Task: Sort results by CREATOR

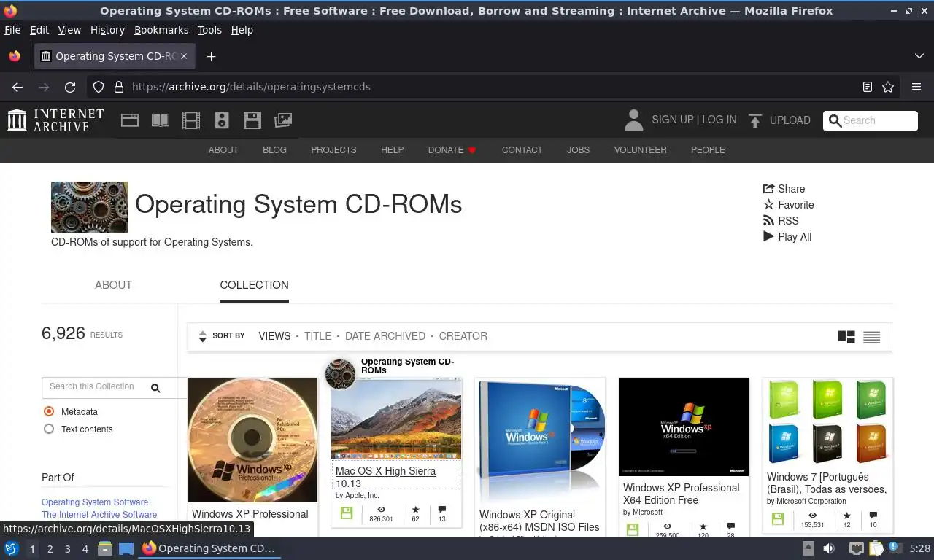Action: click(x=463, y=336)
